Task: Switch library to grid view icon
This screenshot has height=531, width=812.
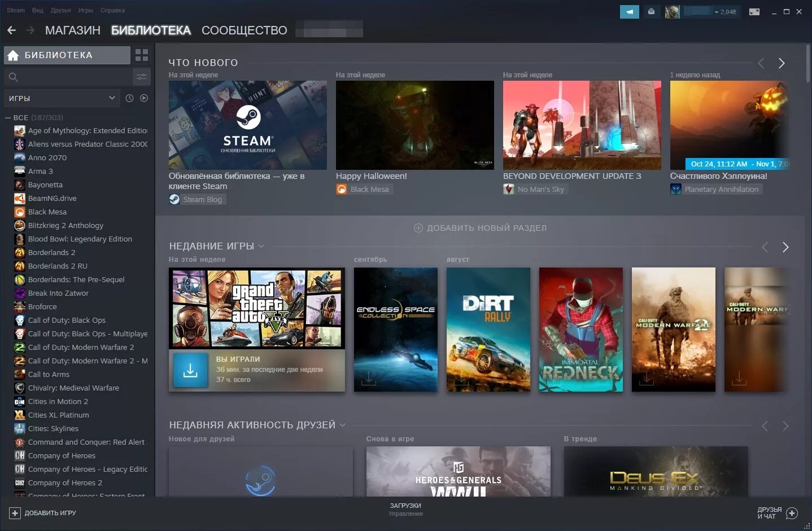Action: click(142, 55)
